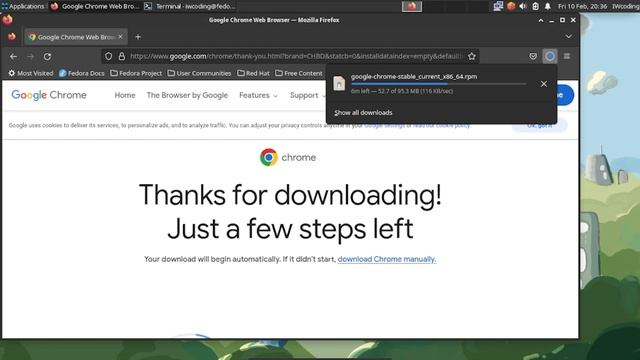Open the User Communities bookmark folder
The width and height of the screenshot is (640, 360).
click(x=199, y=73)
